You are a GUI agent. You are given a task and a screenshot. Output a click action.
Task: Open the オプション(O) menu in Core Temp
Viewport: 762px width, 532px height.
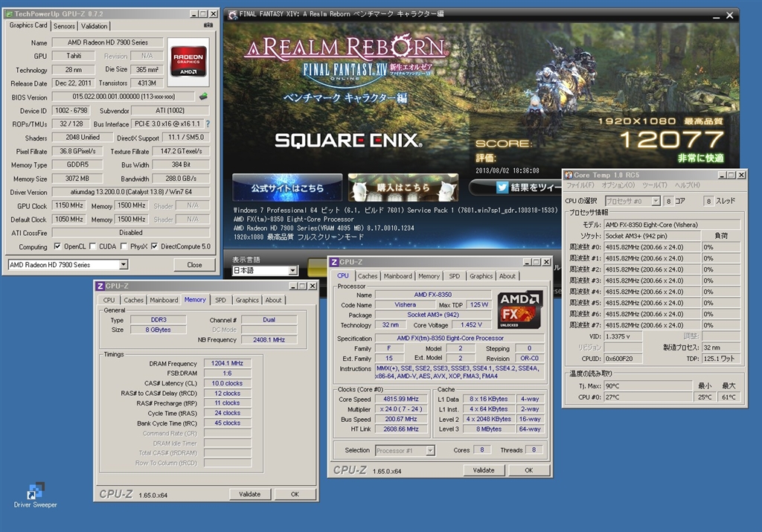618,185
